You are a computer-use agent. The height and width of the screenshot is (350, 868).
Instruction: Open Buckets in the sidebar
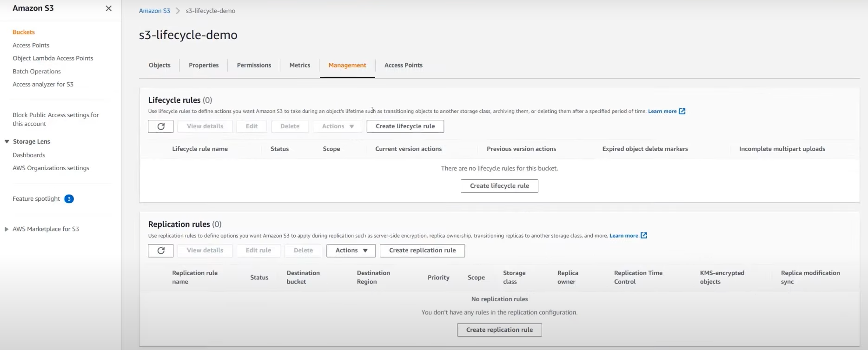(x=24, y=32)
